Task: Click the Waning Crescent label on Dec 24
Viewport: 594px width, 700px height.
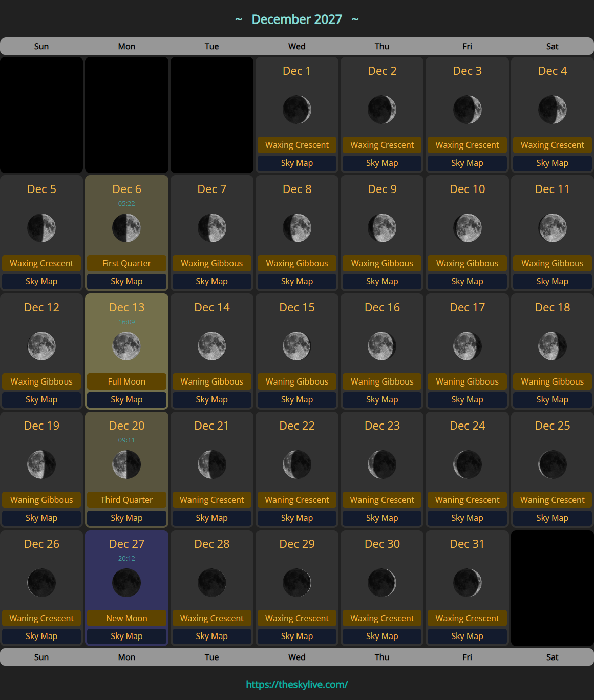Action: [468, 500]
